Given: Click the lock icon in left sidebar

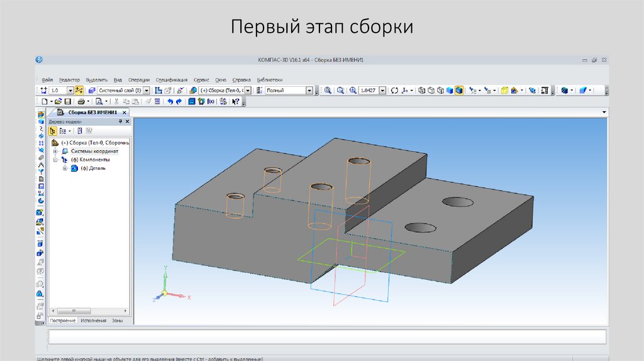Looking at the screenshot, I should pos(40,294).
